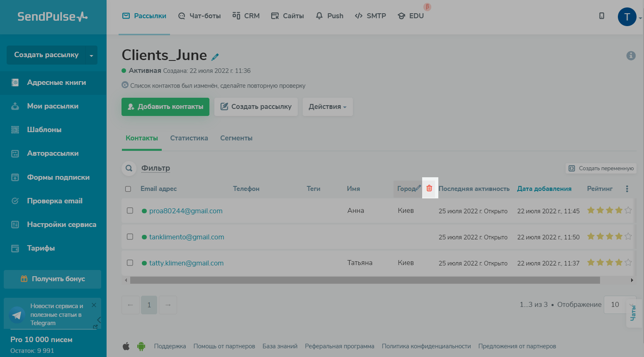Sort by the Дата добавления column
644x357 pixels.
click(x=544, y=189)
